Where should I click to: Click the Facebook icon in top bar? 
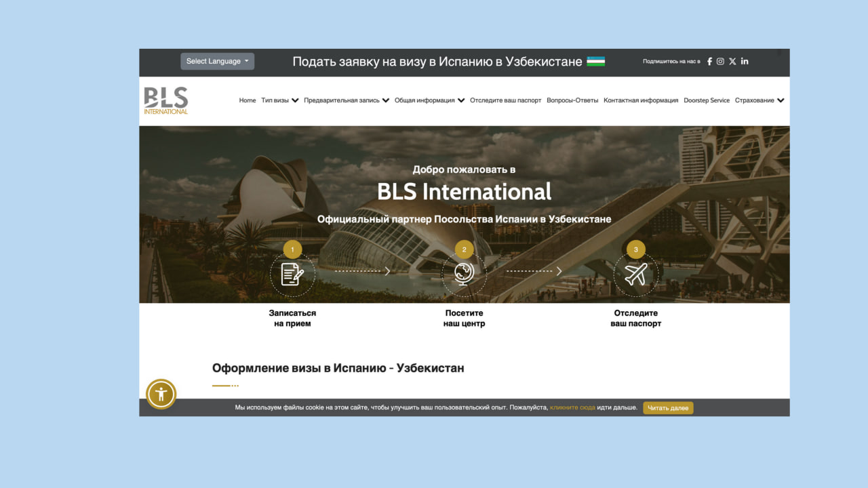pos(709,61)
